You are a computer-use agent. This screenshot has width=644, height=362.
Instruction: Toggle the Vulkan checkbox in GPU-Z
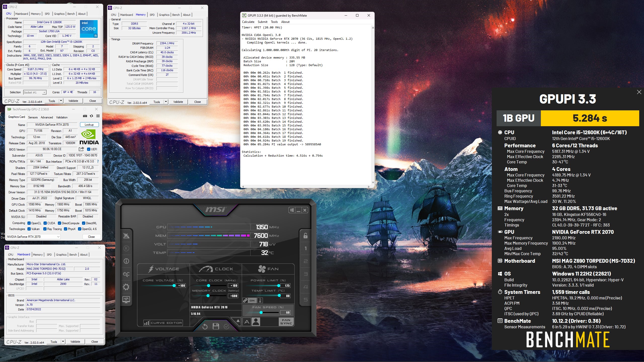(29, 229)
